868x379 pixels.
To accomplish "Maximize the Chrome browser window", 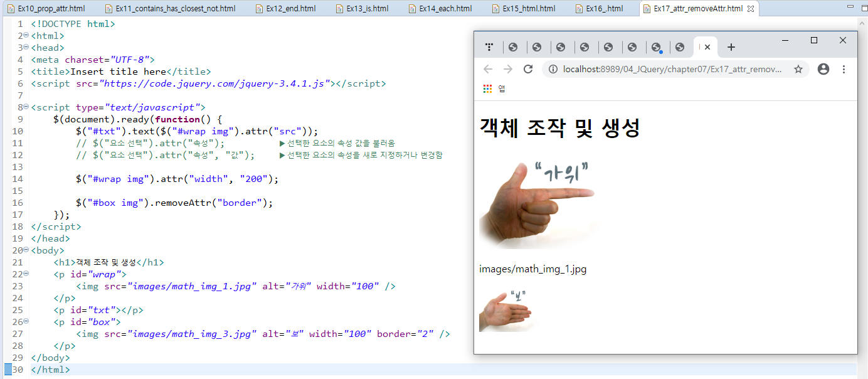I will click(x=814, y=40).
